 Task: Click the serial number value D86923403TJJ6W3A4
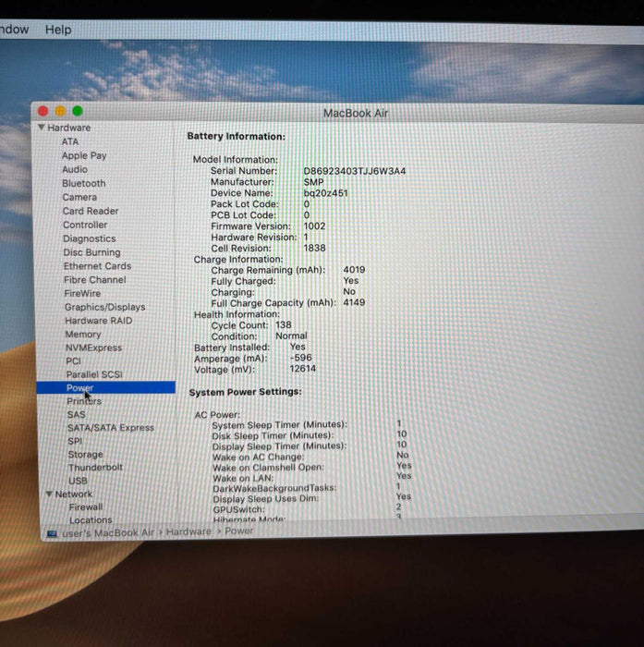[355, 171]
